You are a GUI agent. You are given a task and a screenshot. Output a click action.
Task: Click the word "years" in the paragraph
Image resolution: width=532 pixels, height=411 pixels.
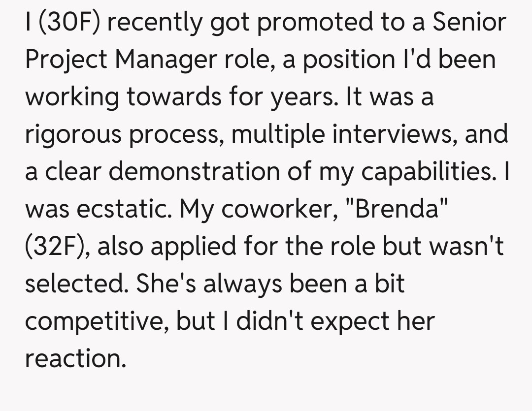pos(302,97)
